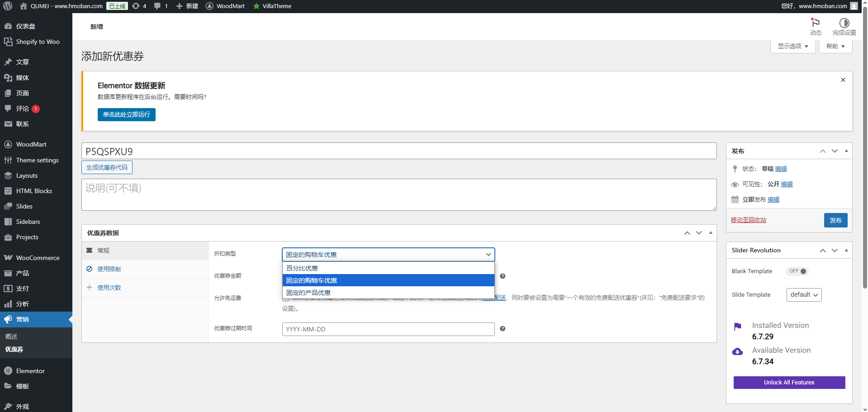Click the Unlock All Features button

click(x=789, y=383)
